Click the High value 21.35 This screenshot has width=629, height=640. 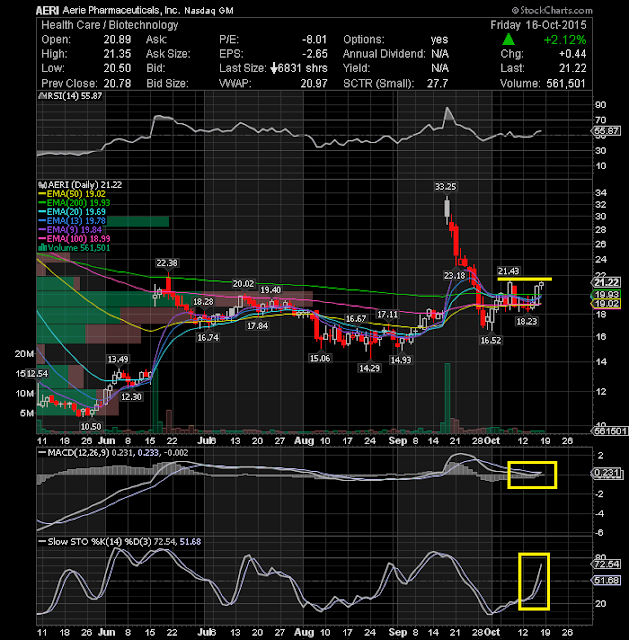coord(117,54)
